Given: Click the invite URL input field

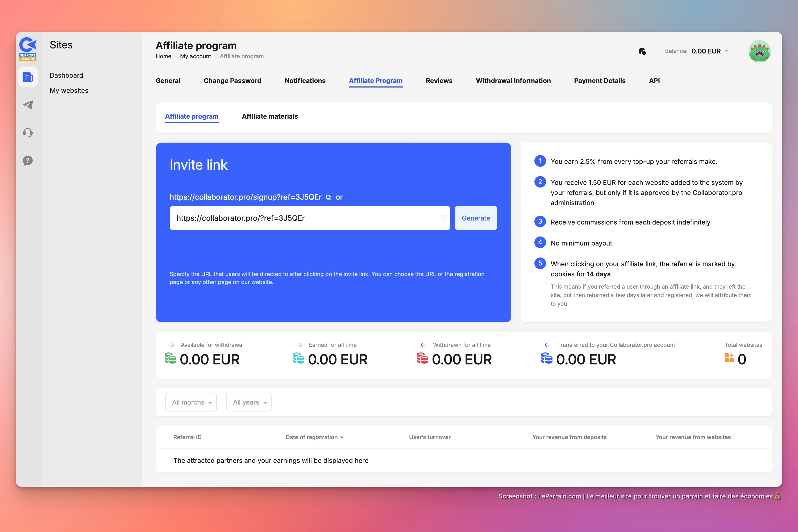Looking at the screenshot, I should click(x=305, y=218).
